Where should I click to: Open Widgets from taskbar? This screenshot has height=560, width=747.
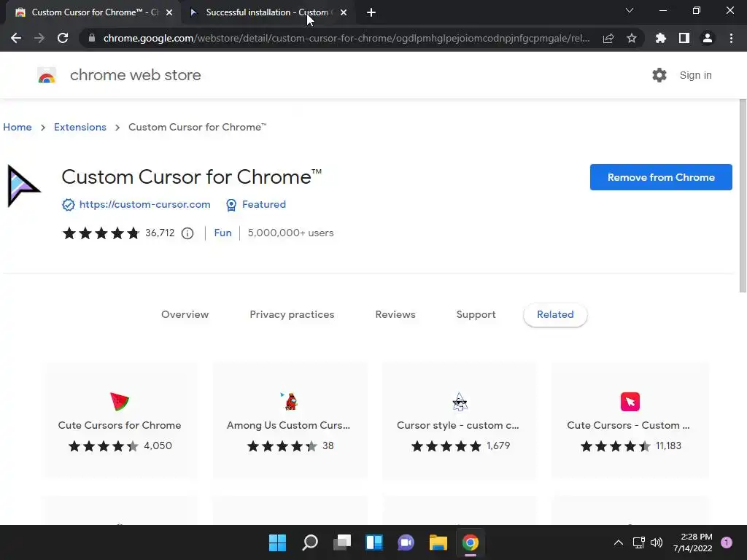[x=374, y=542]
